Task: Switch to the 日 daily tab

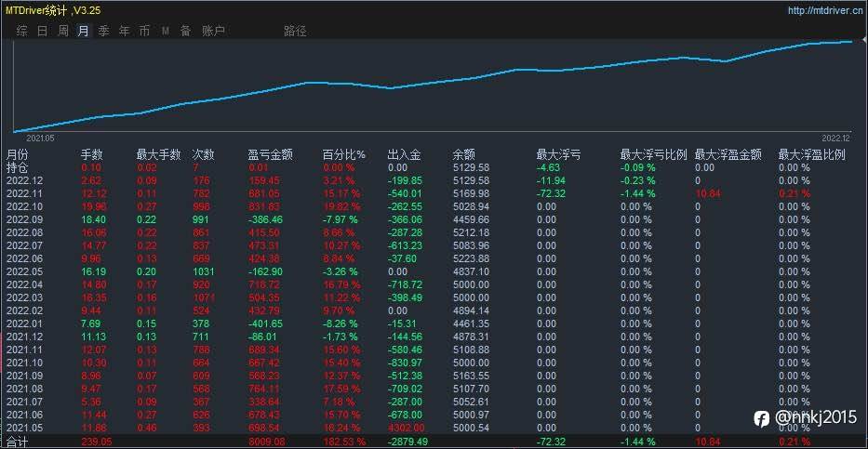Action: pos(43,31)
